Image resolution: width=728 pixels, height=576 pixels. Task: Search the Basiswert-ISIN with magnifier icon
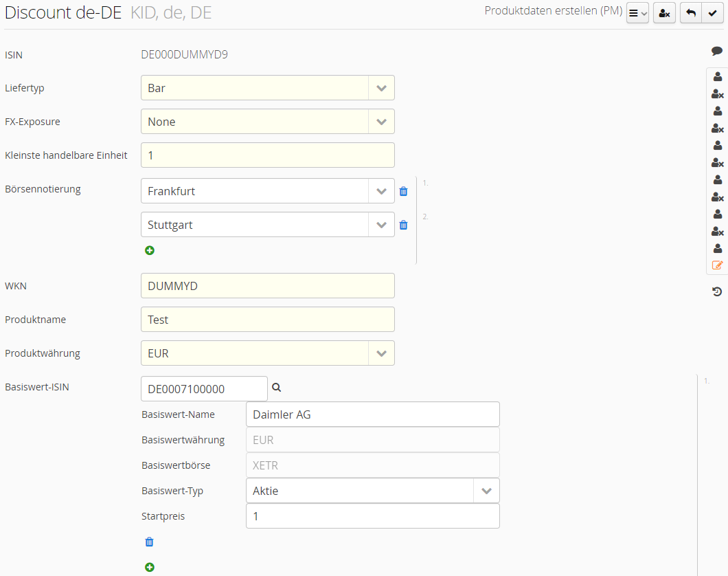click(x=277, y=388)
